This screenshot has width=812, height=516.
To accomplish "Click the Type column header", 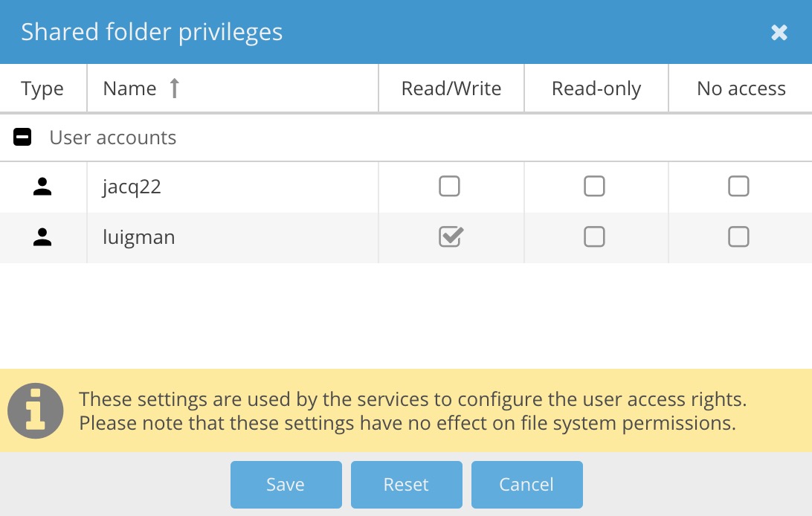I will click(43, 88).
